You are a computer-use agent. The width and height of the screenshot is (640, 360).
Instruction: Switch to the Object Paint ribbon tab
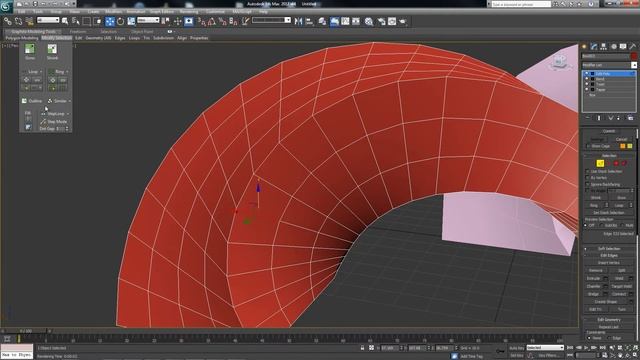coord(142,31)
